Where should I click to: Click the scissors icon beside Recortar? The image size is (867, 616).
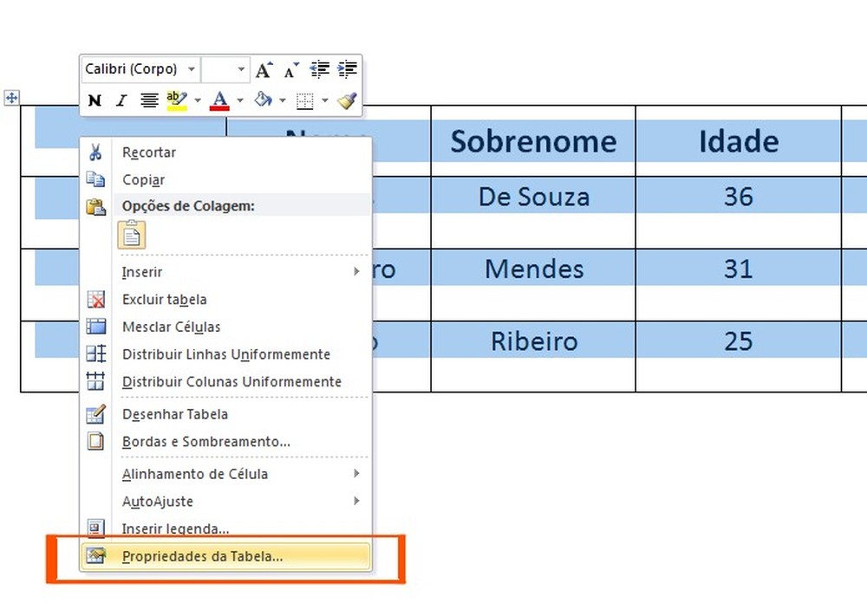click(95, 152)
